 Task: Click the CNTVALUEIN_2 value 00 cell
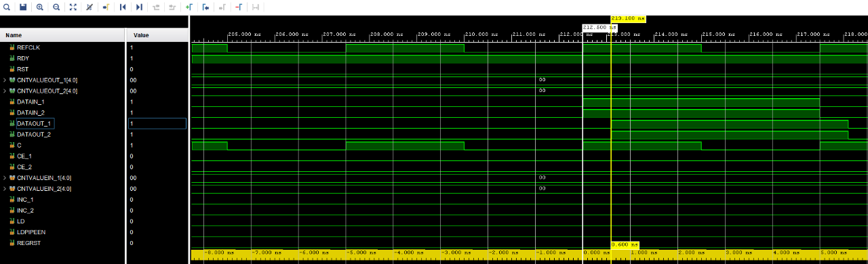tap(157, 188)
